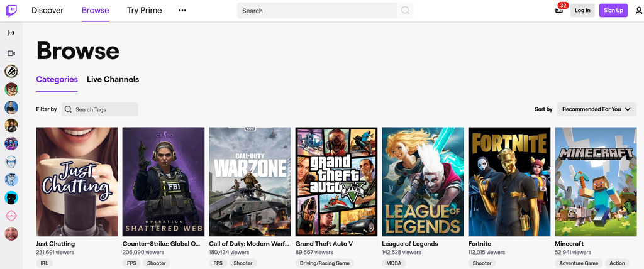Open the blue shark avatar channel

(11, 180)
